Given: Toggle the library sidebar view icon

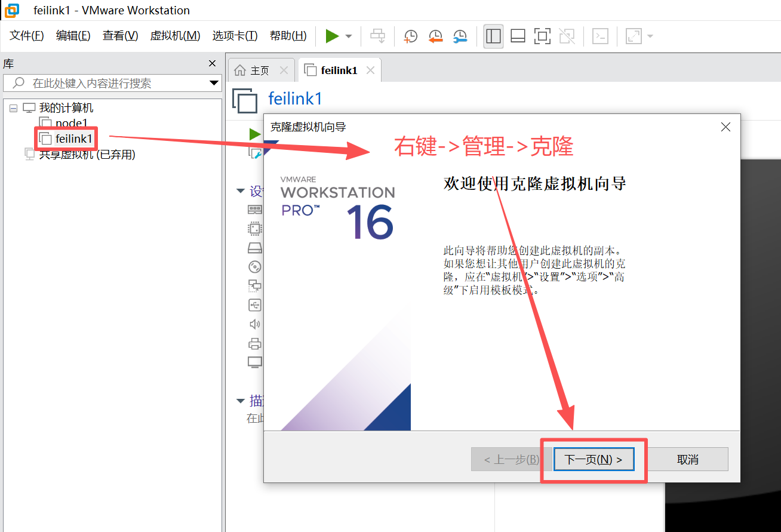Looking at the screenshot, I should (493, 36).
